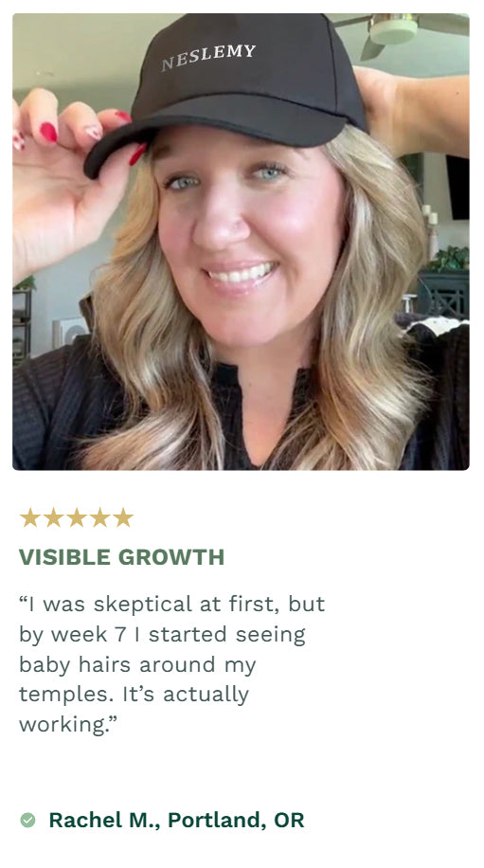This screenshot has height=868, width=484.
Task: Click the green verified checkmark badge
Action: point(27,820)
